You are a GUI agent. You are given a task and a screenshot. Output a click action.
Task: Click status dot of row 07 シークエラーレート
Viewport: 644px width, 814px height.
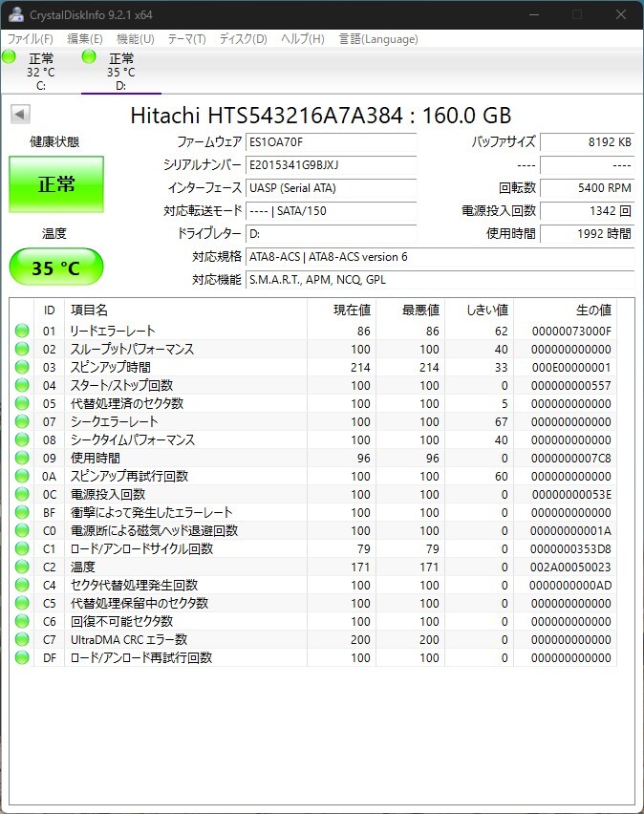coord(22,421)
